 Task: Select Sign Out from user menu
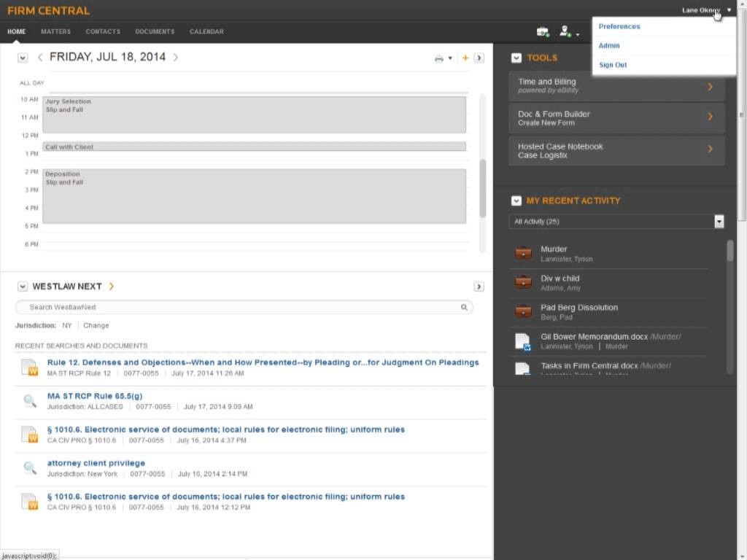(x=613, y=65)
